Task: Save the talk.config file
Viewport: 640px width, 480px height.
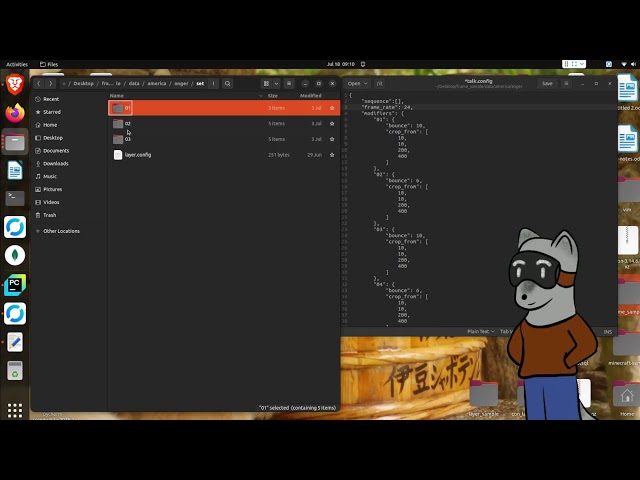Action: [x=547, y=83]
